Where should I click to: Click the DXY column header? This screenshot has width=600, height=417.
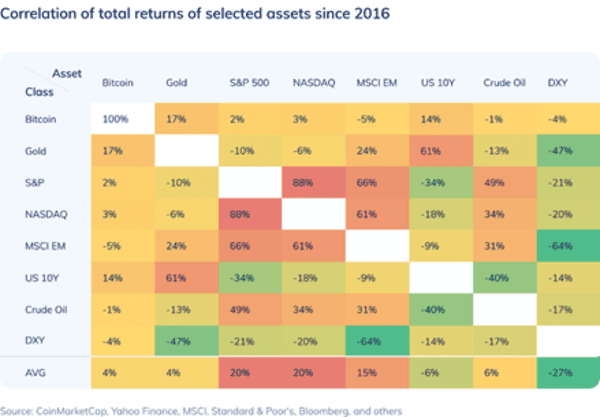pos(557,82)
